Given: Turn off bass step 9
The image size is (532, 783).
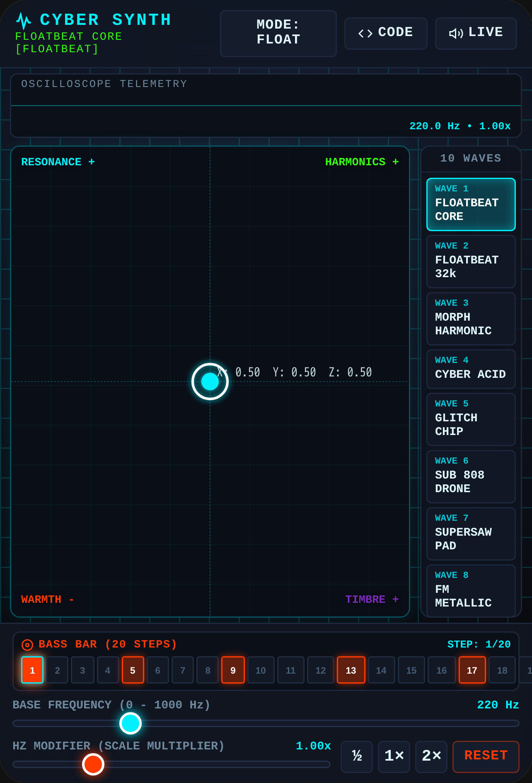Looking at the screenshot, I should (x=233, y=670).
